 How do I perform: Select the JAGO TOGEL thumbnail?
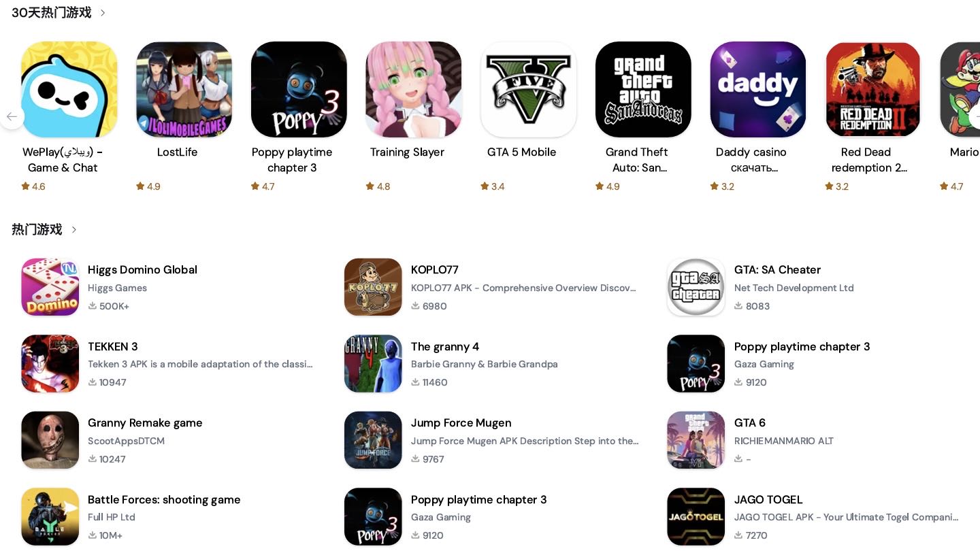[696, 516]
